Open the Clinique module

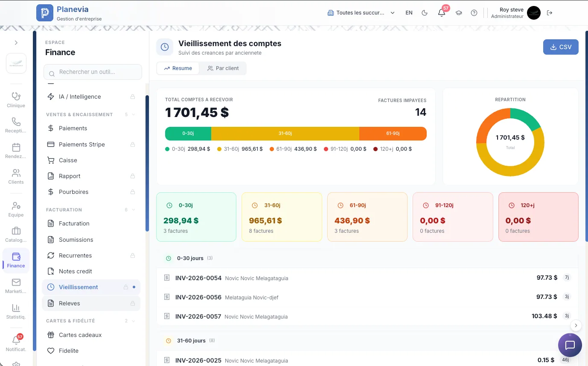pyautogui.click(x=16, y=100)
